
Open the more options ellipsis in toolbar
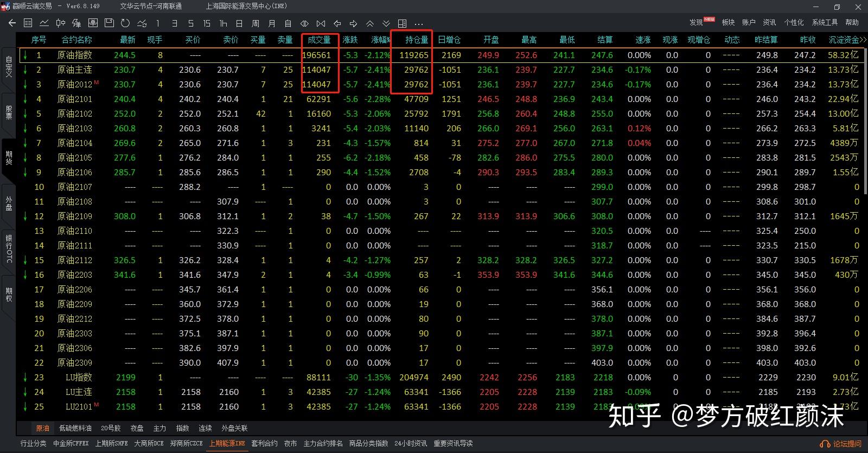pos(418,24)
